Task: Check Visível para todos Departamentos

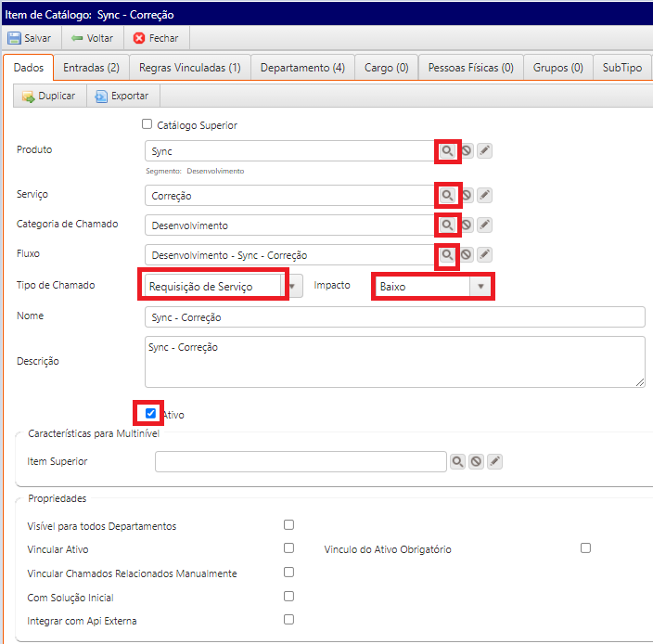Action: [x=288, y=525]
